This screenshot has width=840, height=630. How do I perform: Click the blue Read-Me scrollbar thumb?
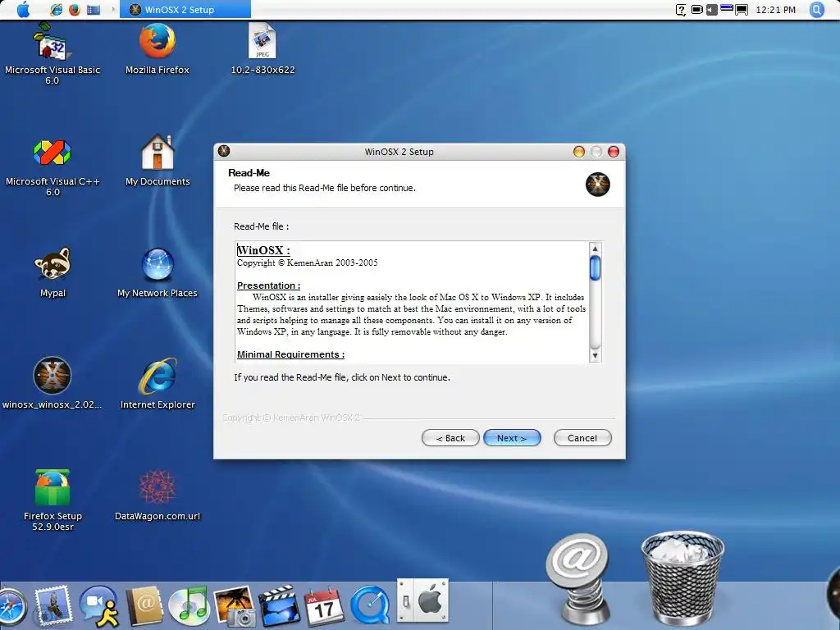click(x=595, y=267)
